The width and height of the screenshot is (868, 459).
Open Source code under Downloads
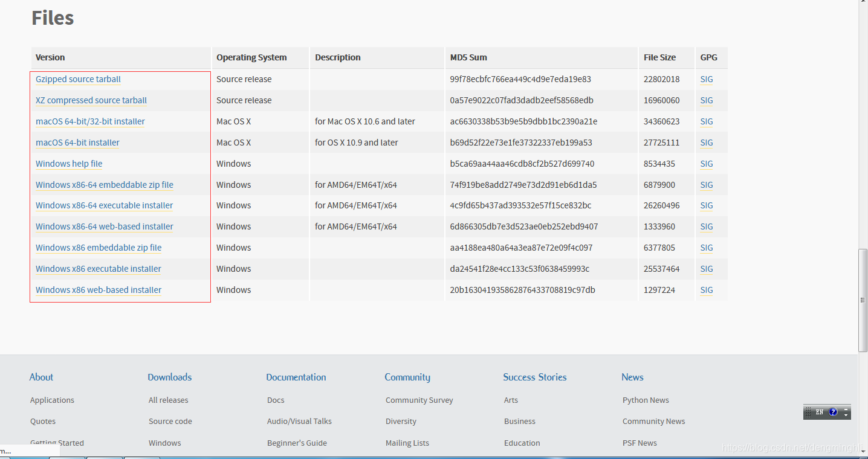(170, 421)
